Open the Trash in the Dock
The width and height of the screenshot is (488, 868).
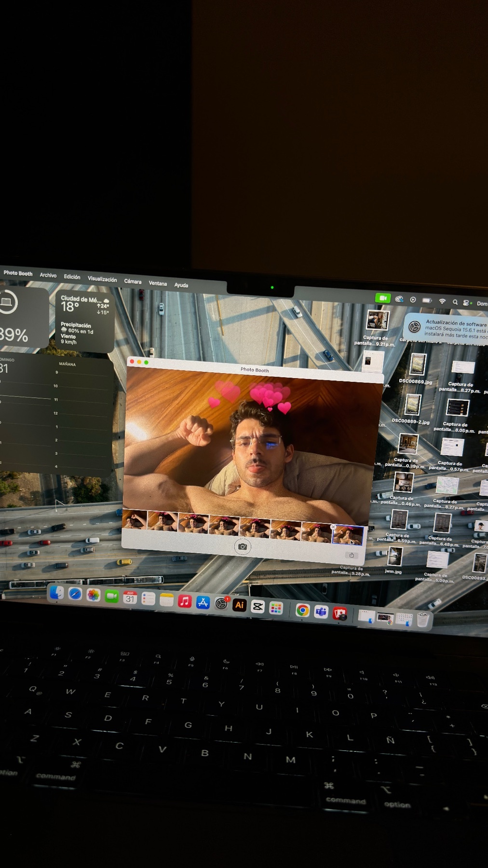coord(423,620)
